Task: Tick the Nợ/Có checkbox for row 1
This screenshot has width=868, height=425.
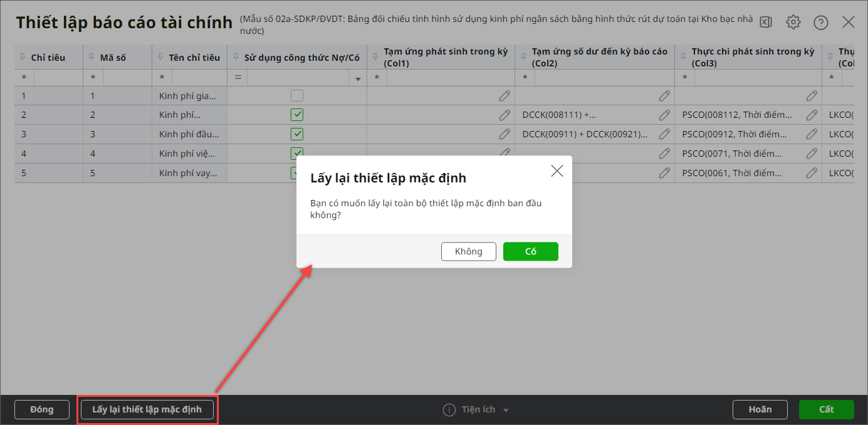Action: coord(297,96)
